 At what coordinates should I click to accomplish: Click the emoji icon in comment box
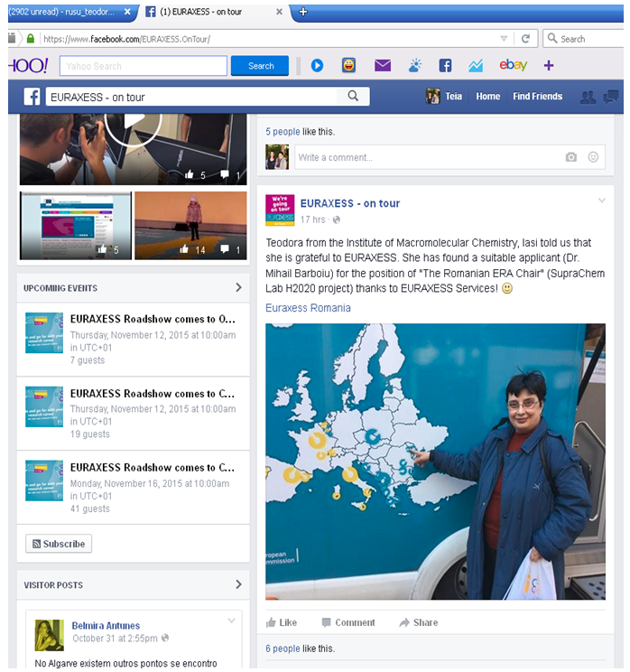click(x=593, y=157)
